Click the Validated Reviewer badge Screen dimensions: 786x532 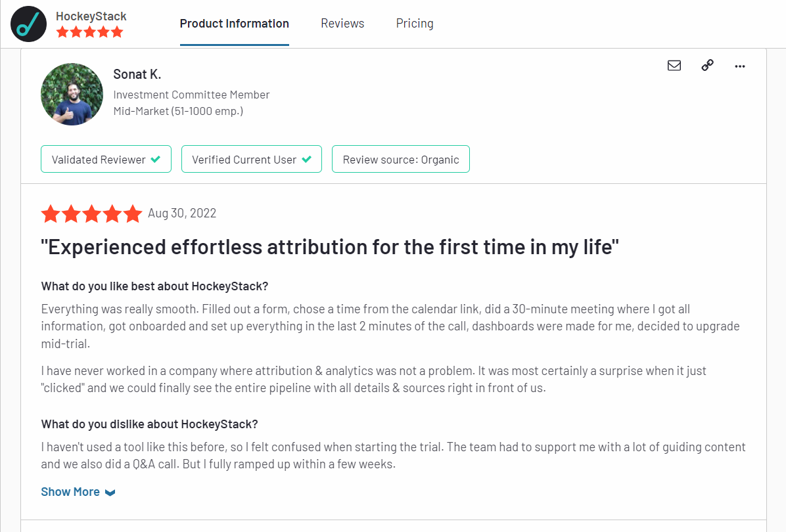(106, 160)
